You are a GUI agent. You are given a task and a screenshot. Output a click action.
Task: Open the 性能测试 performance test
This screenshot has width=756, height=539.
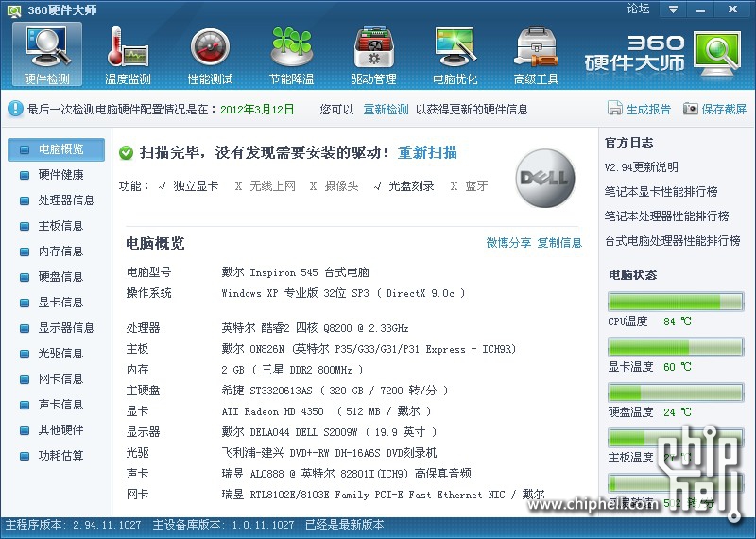pos(210,56)
